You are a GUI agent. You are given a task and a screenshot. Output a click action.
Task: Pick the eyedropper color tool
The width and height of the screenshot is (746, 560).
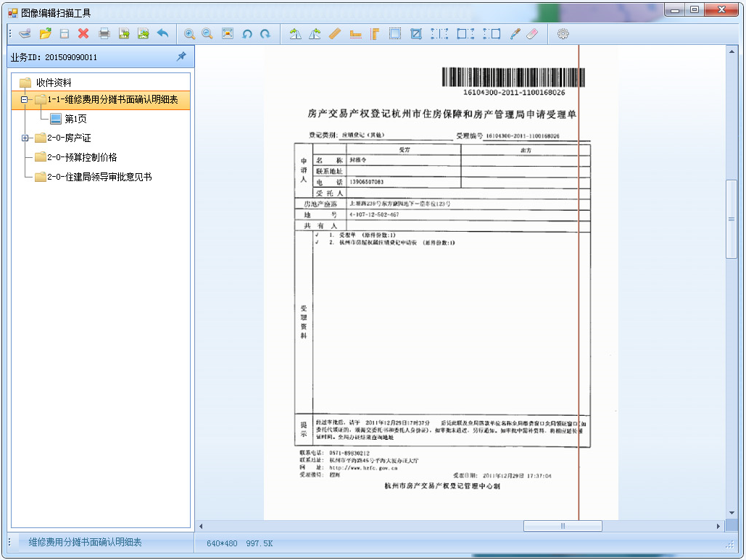click(514, 33)
